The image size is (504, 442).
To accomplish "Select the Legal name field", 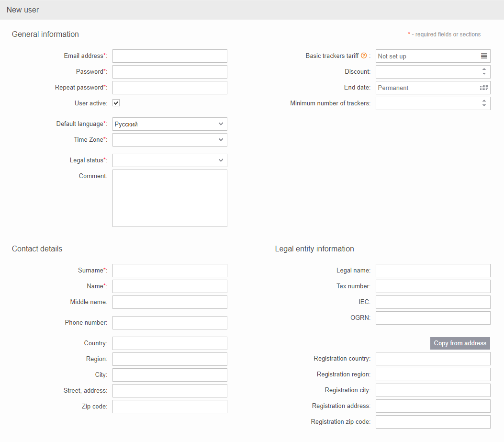I will pyautogui.click(x=433, y=271).
